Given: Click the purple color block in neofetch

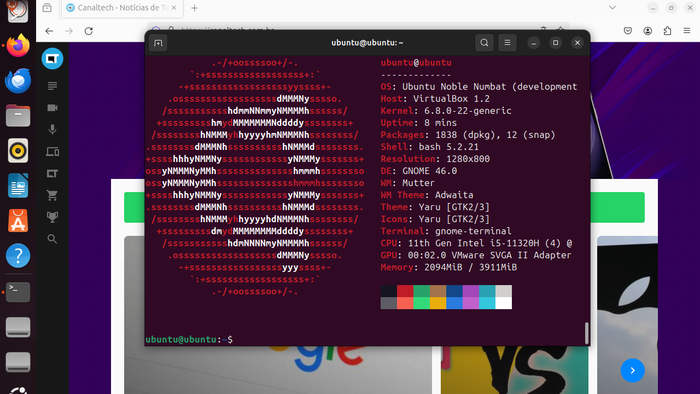Looking at the screenshot, I should pyautogui.click(x=471, y=291).
